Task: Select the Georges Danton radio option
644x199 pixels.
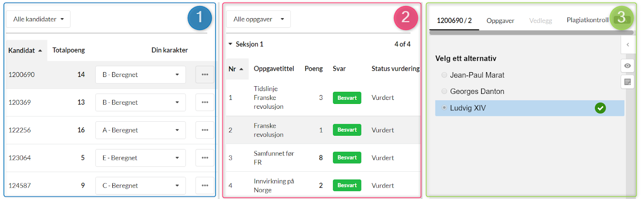Action: pyautogui.click(x=444, y=91)
